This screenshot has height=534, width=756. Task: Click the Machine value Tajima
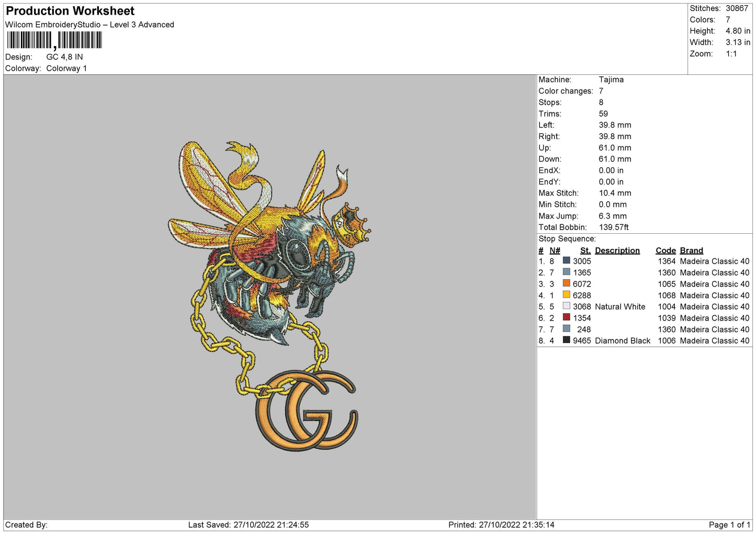pos(611,79)
